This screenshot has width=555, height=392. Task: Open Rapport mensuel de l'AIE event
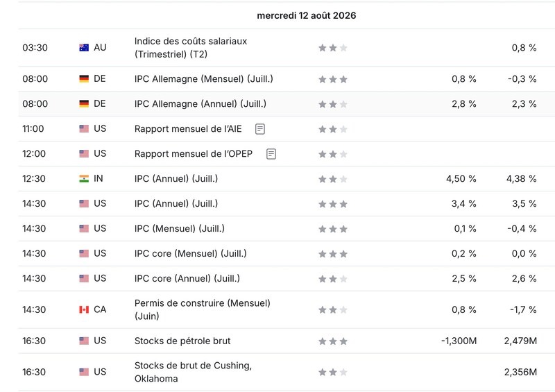(188, 129)
